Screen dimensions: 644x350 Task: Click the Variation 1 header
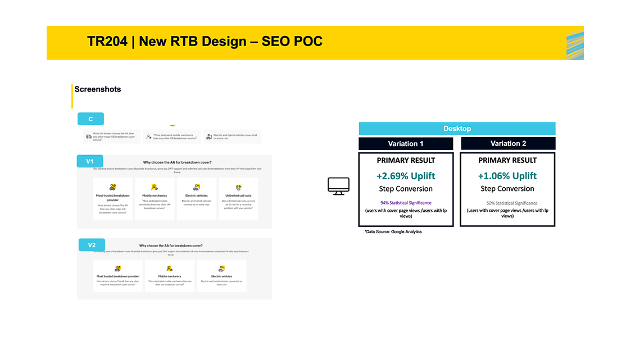[406, 144]
